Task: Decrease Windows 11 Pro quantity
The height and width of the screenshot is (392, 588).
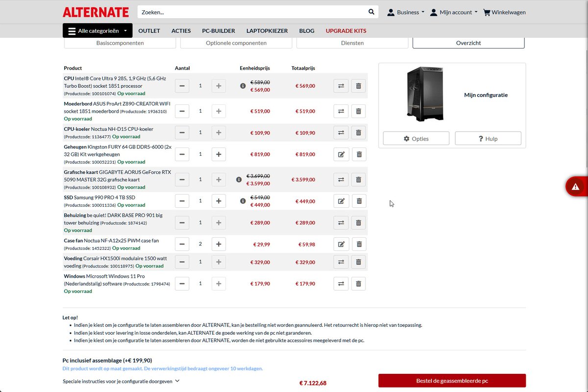Action: [182, 284]
